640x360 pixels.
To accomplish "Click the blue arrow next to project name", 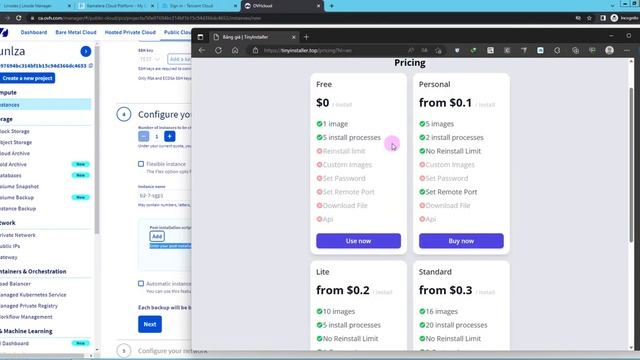I will tap(86, 51).
